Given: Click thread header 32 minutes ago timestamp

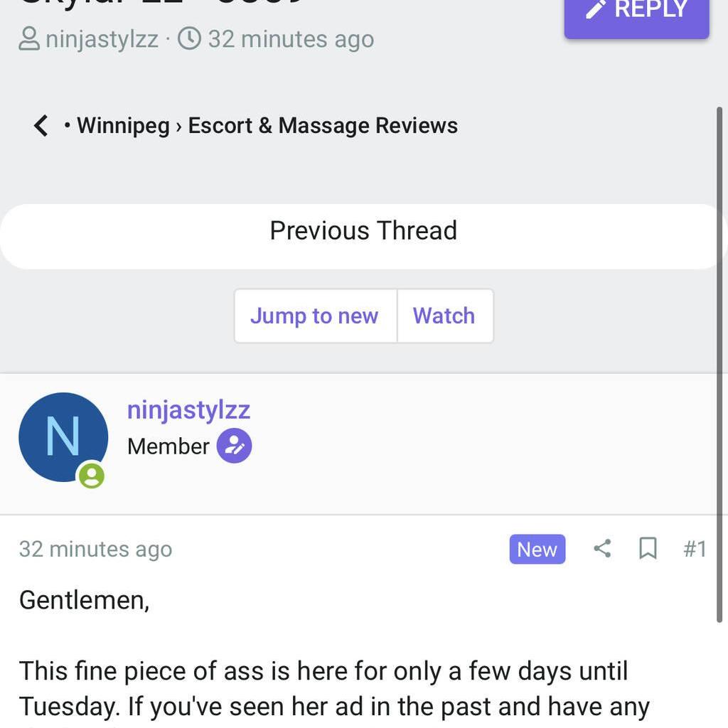Looking at the screenshot, I should [291, 39].
